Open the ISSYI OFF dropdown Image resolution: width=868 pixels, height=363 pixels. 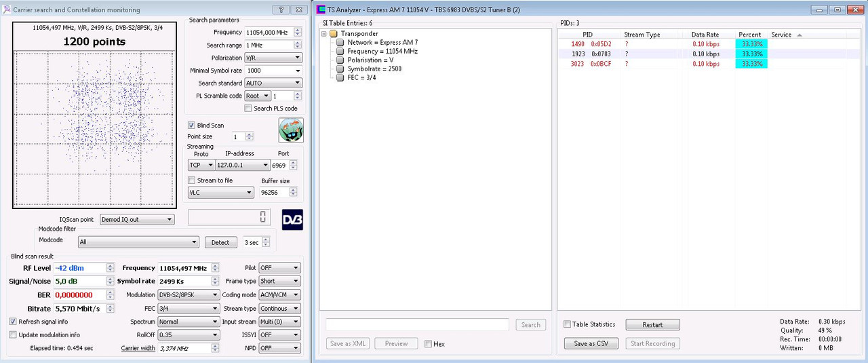279,335
